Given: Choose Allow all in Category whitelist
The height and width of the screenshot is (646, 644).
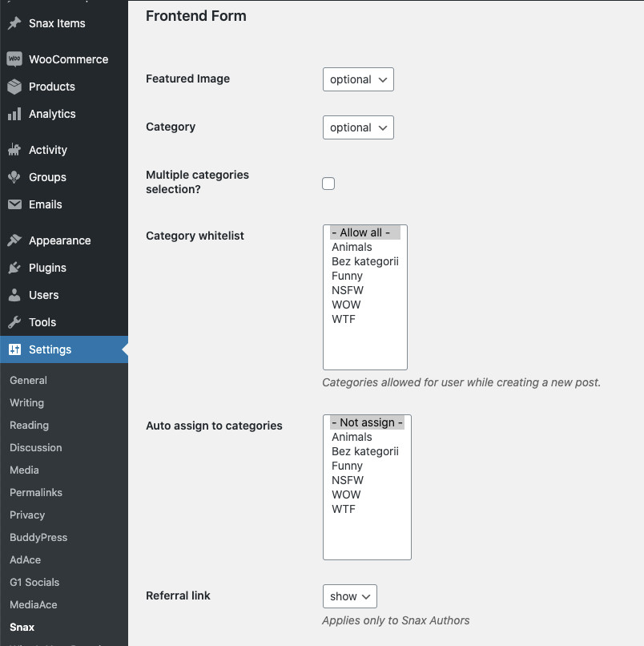Looking at the screenshot, I should (364, 232).
